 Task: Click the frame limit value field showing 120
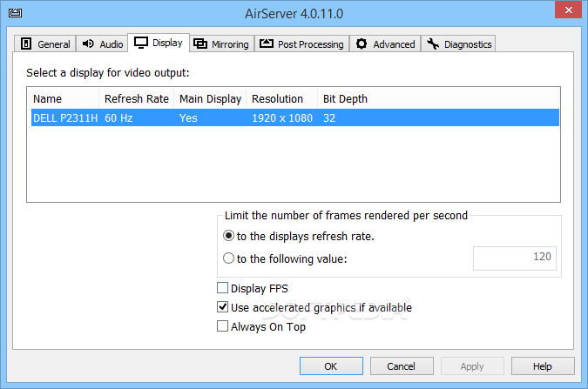[515, 258]
